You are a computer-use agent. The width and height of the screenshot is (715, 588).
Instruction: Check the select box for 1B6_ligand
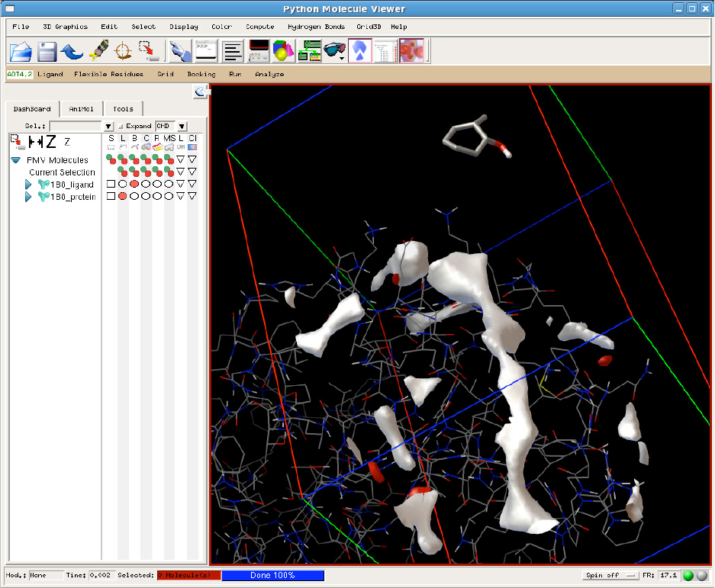point(111,184)
